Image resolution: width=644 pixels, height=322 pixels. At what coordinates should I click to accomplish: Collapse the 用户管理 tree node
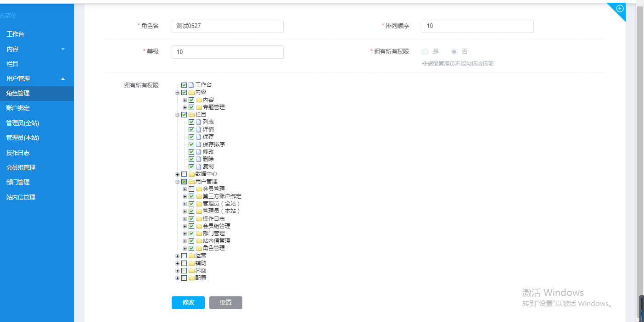177,182
